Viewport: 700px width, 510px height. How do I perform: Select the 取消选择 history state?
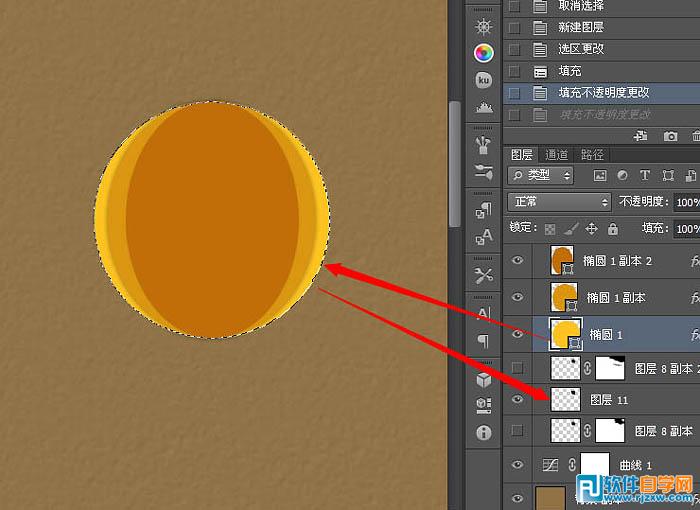(x=602, y=6)
